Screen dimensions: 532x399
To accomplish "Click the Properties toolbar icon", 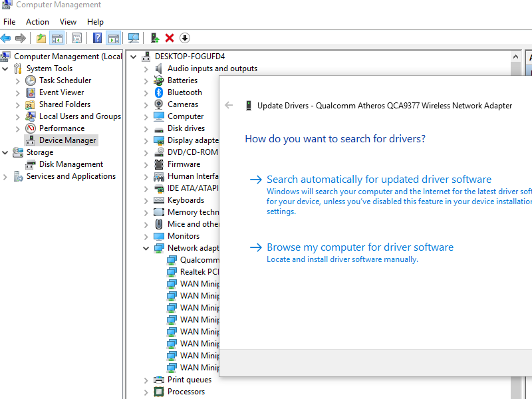I will tap(77, 38).
